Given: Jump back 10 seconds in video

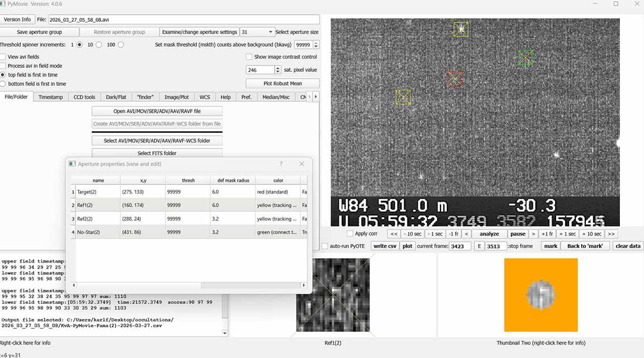Looking at the screenshot, I should click(x=413, y=234).
